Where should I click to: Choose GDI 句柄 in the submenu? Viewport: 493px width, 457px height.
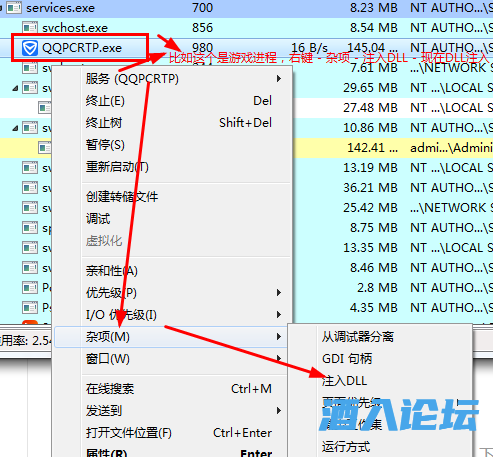380,359
